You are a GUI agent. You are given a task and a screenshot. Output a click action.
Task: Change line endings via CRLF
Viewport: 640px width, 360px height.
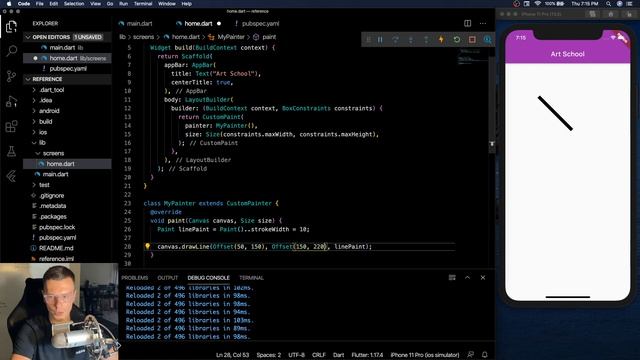(x=319, y=355)
